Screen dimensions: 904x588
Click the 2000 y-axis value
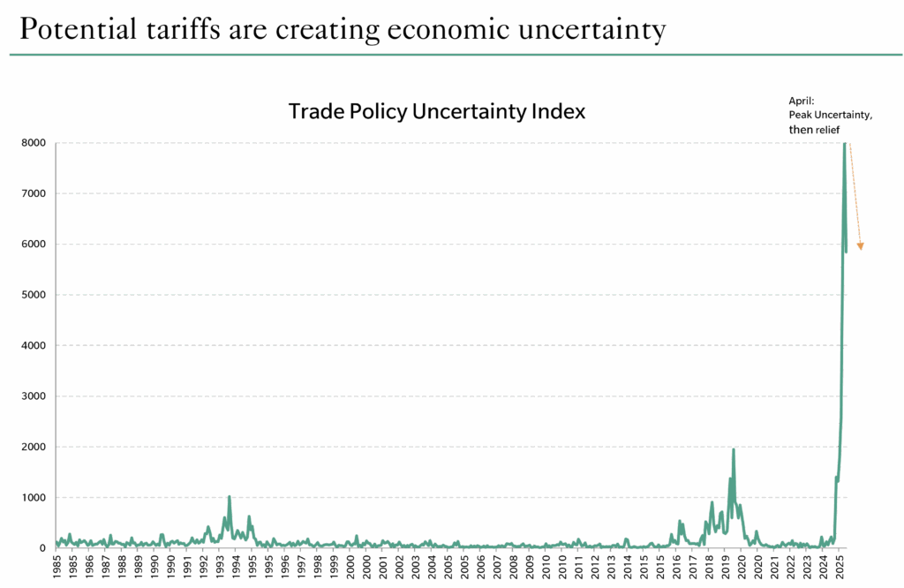pyautogui.click(x=34, y=447)
